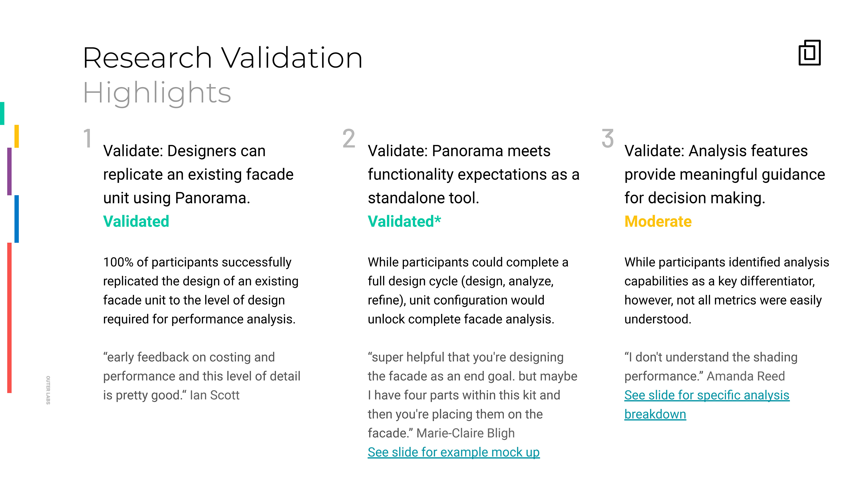Click the Ian Scott quote text
Viewport: 868px width, 488px height.
(201, 376)
